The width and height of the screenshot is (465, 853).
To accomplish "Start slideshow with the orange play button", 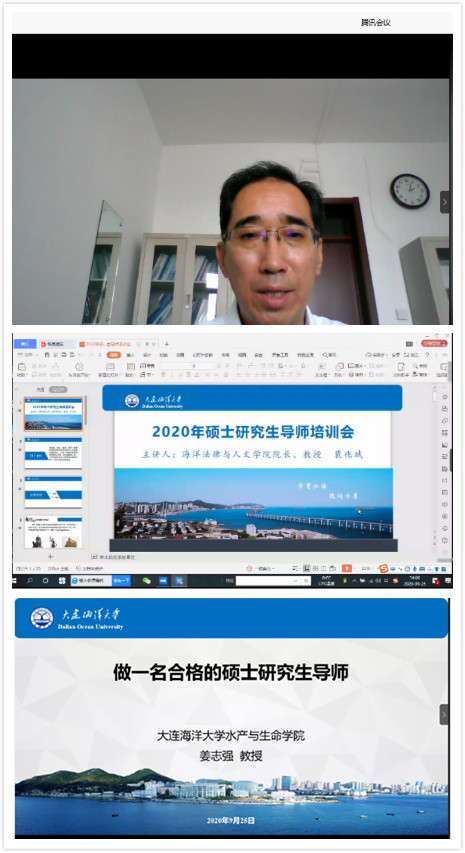I will pos(346,568).
